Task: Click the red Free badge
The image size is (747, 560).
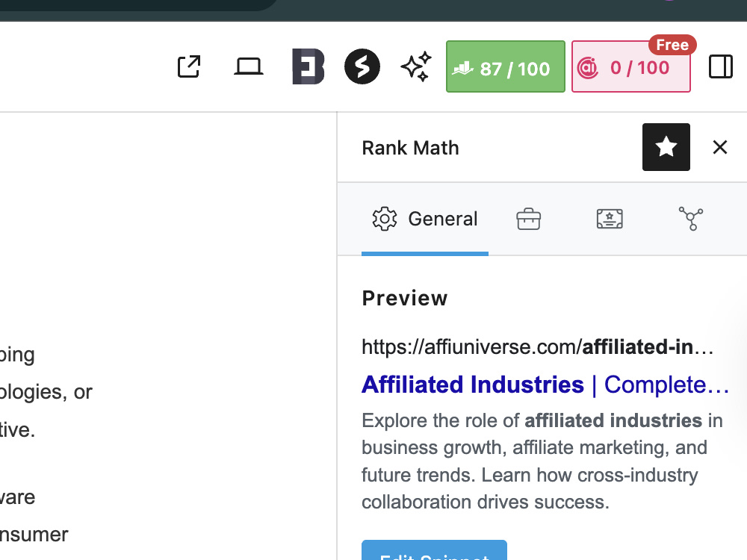Action: pos(672,45)
